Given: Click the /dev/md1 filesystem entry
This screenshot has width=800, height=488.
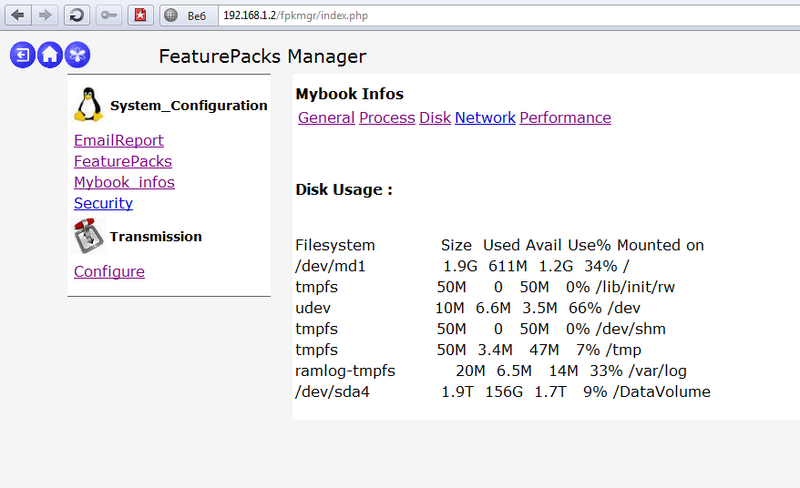Looking at the screenshot, I should tap(331, 266).
